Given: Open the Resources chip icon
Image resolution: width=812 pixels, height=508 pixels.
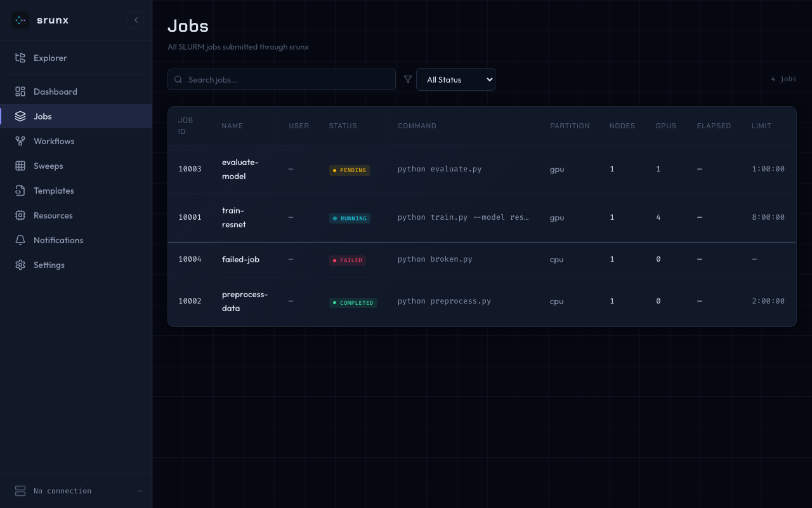Looking at the screenshot, I should point(20,215).
